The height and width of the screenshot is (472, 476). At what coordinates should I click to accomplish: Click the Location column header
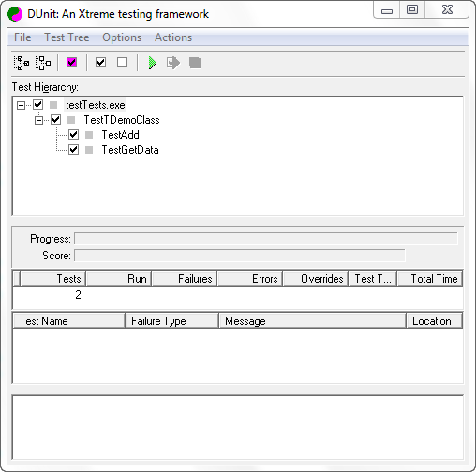pos(434,321)
